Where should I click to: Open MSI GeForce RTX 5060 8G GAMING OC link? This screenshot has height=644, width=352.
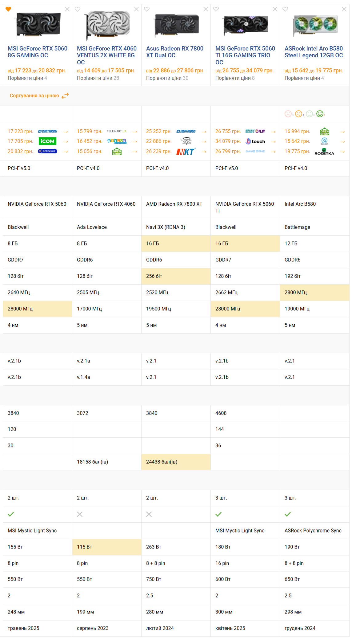pyautogui.click(x=38, y=52)
